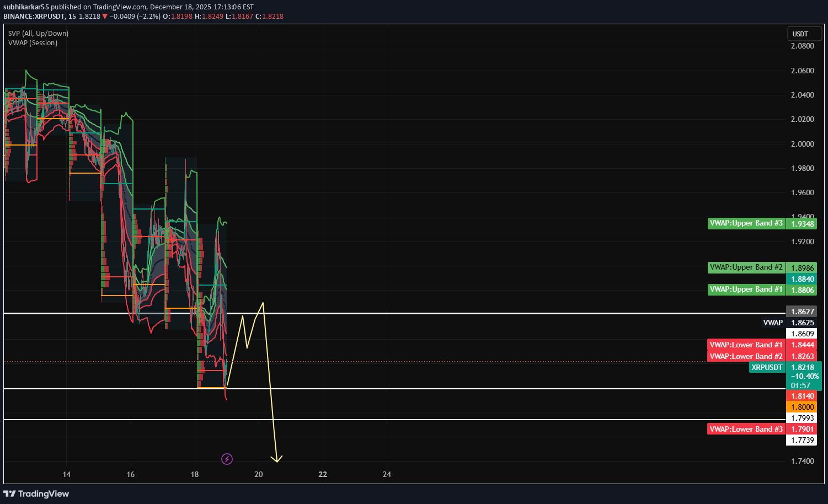Click the VWAP:Lower Band #1 label
Screen dimensions: 828x504
point(746,345)
